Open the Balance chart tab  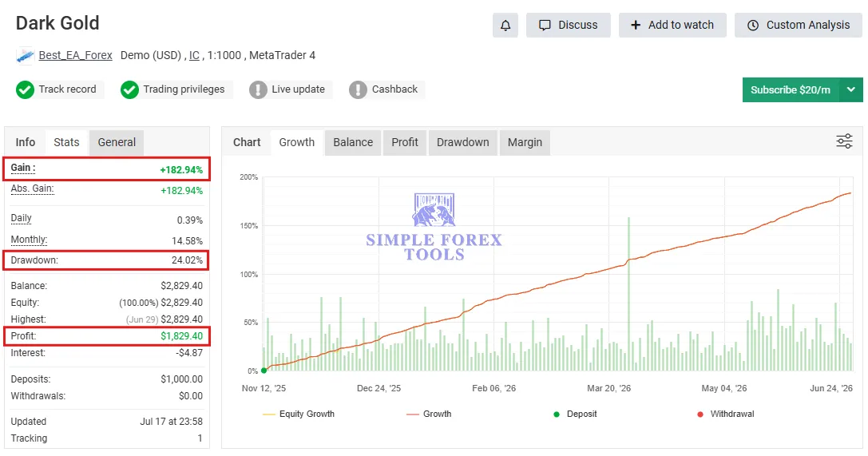pyautogui.click(x=353, y=142)
